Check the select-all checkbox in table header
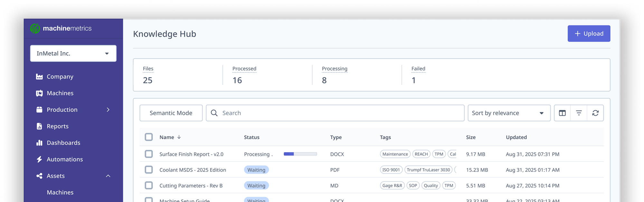644x202 pixels. tap(149, 137)
